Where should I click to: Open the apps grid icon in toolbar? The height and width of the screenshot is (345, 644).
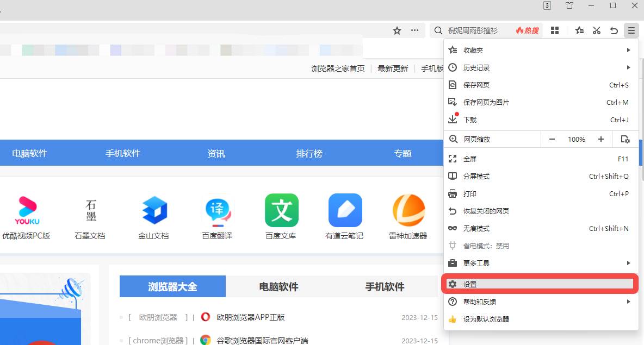pyautogui.click(x=554, y=30)
